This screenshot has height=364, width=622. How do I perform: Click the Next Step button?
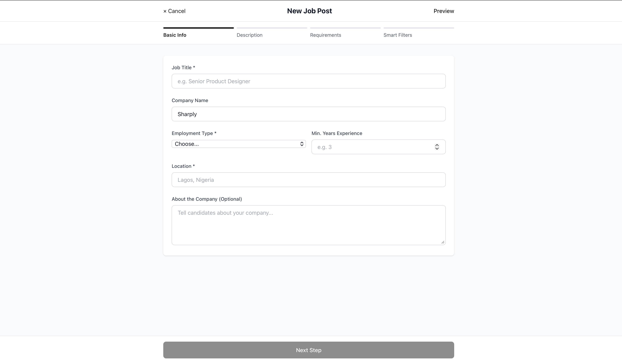[308, 350]
